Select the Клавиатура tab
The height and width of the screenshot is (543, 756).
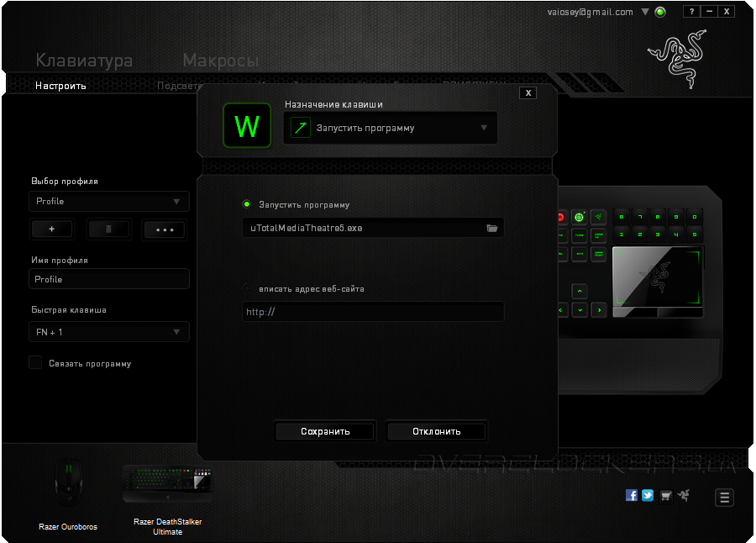pyautogui.click(x=85, y=60)
